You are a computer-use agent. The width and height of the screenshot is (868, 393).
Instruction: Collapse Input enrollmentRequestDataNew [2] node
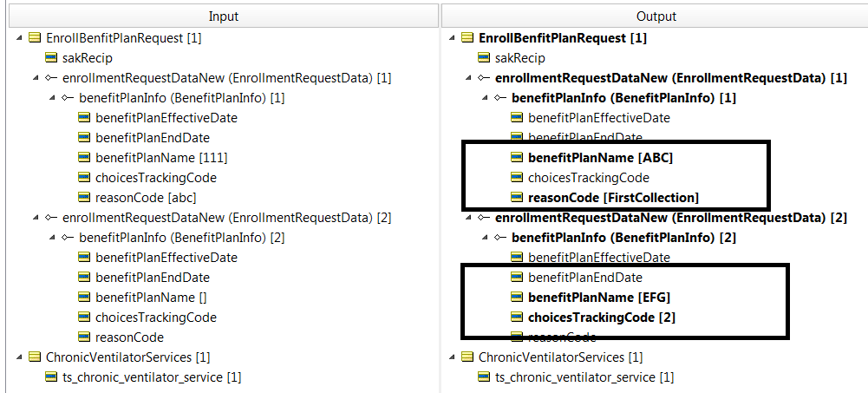[x=36, y=218]
